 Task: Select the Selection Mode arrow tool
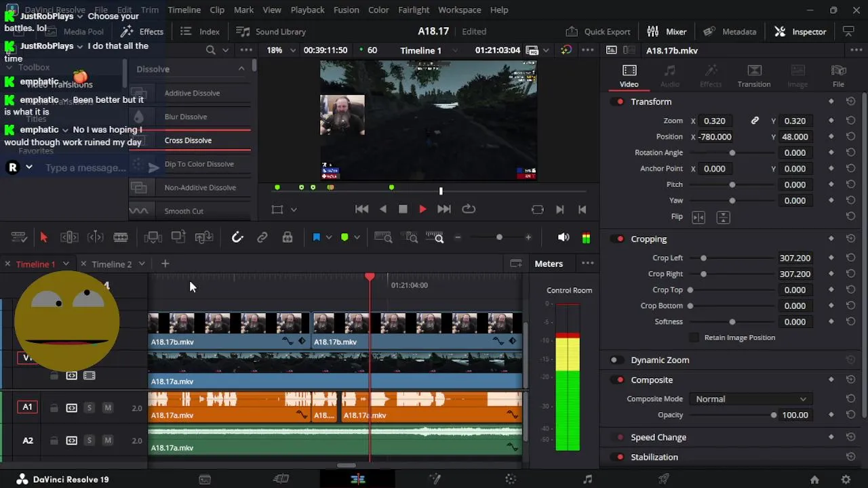click(x=43, y=237)
